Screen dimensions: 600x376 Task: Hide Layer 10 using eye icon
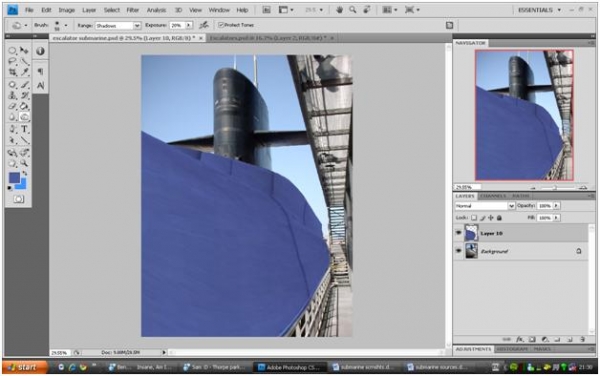pos(458,233)
